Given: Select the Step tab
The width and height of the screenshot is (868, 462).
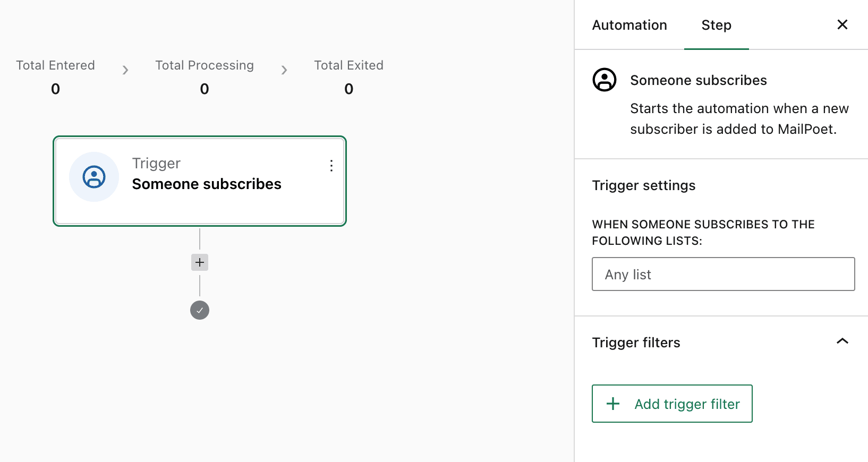Looking at the screenshot, I should point(716,25).
